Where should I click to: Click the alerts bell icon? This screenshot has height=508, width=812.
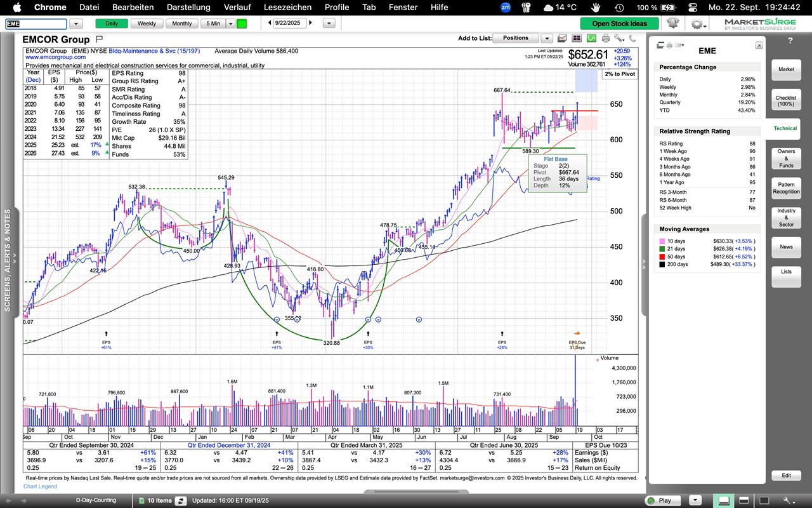(673, 23)
